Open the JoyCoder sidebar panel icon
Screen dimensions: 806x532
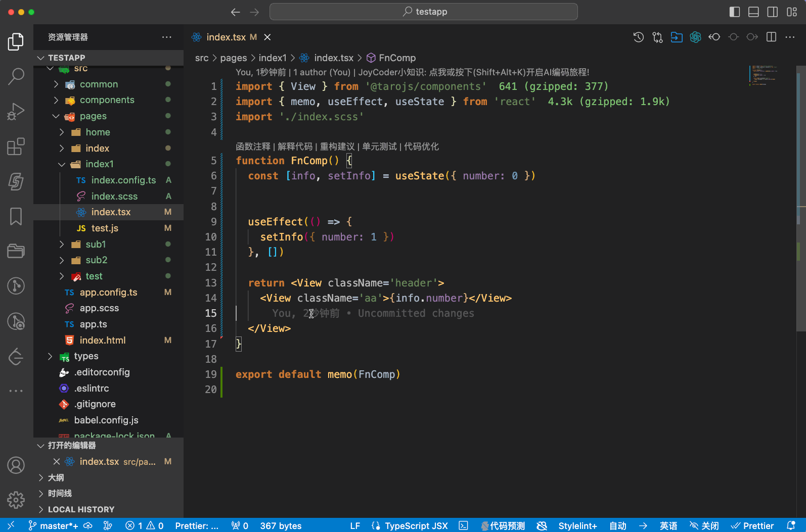point(16,181)
